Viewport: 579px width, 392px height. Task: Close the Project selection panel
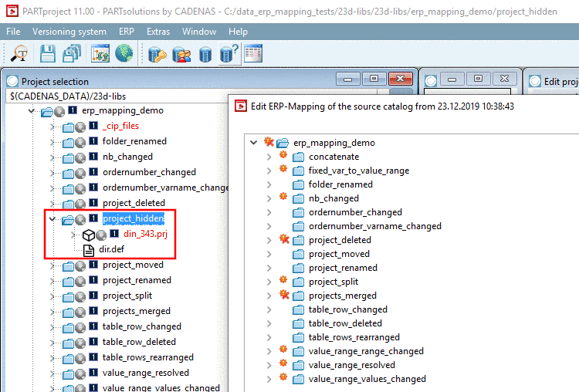point(400,78)
